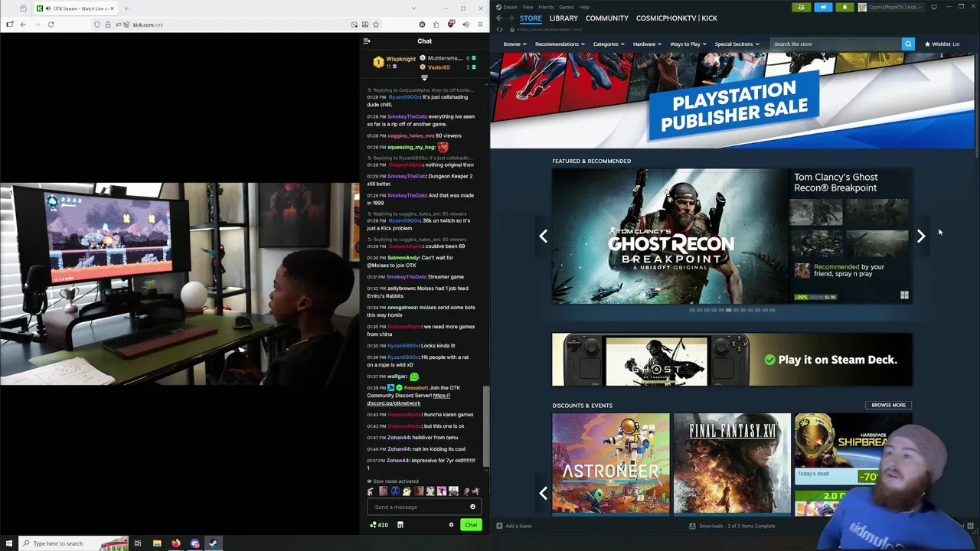The height and width of the screenshot is (551, 980).
Task: Open the View menu in Steam
Action: [528, 7]
